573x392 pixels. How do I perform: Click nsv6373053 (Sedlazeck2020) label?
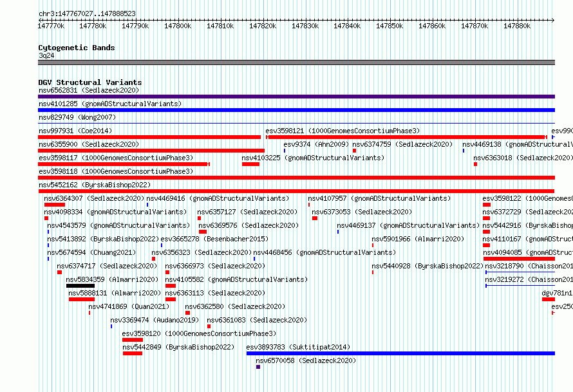(362, 212)
